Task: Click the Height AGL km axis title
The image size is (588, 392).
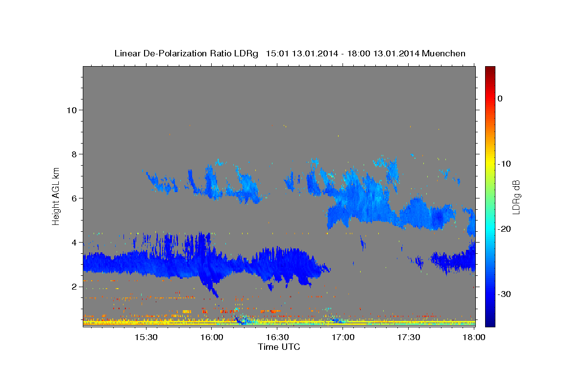Action: pyautogui.click(x=56, y=196)
